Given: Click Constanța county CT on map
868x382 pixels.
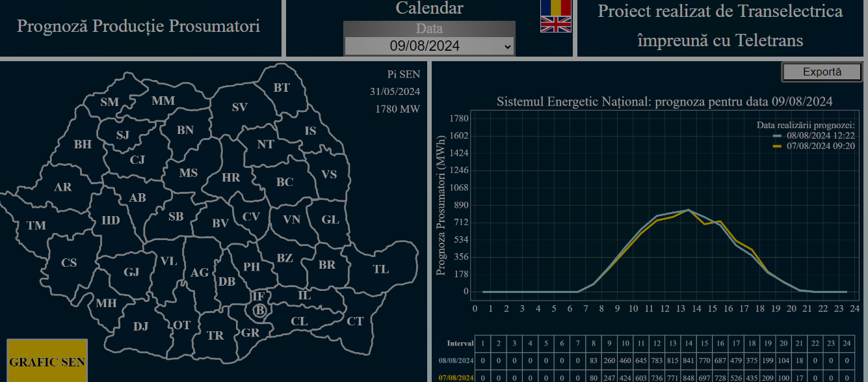Looking at the screenshot, I should coord(355,321).
